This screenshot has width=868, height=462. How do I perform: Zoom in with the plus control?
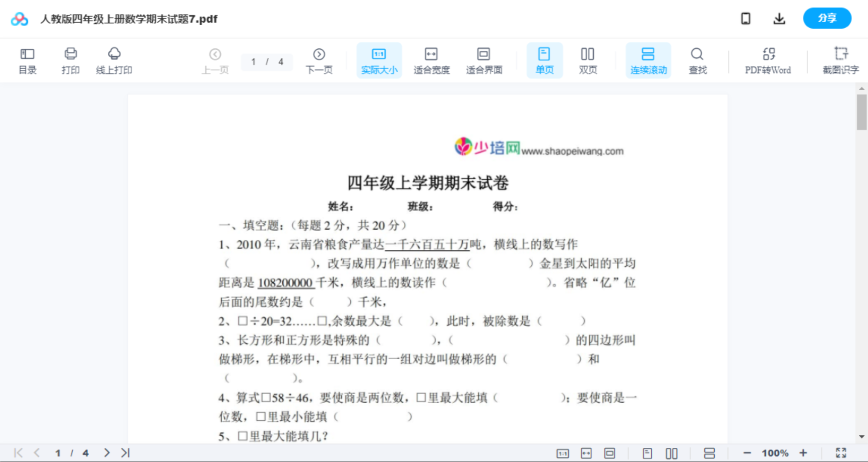coord(803,452)
